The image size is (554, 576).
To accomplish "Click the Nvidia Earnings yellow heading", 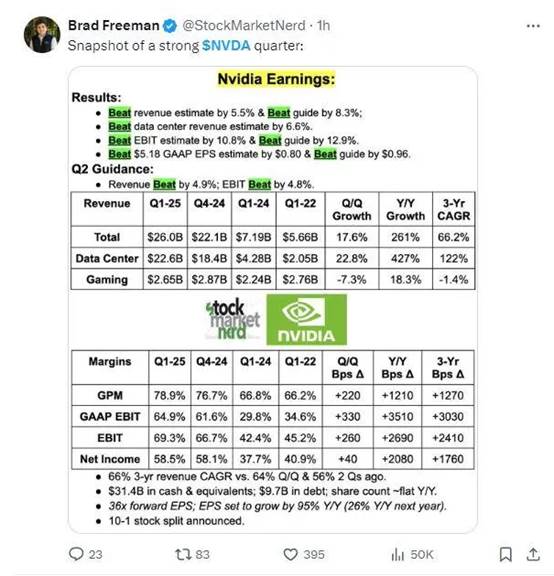I will [x=276, y=79].
